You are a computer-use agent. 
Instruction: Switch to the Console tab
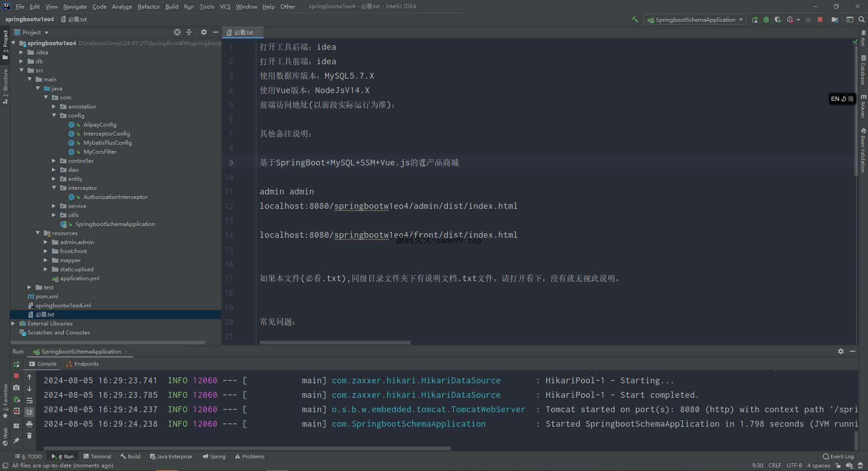tap(43, 364)
